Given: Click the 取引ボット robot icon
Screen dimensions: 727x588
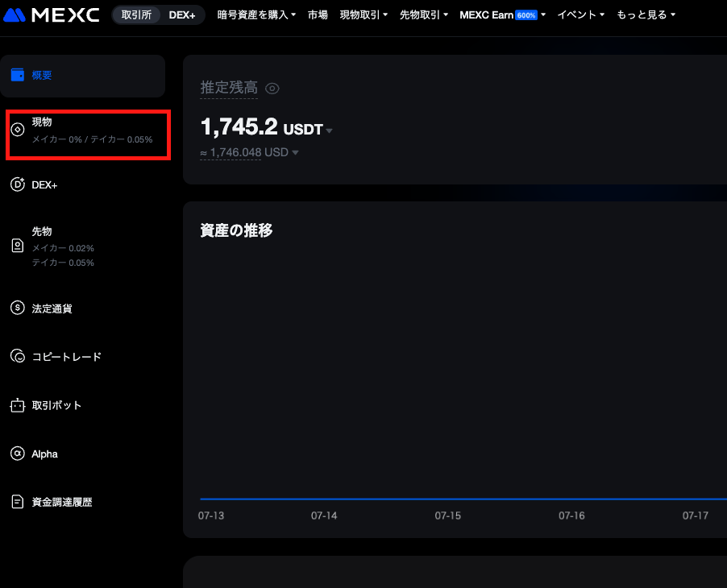Looking at the screenshot, I should 18,405.
